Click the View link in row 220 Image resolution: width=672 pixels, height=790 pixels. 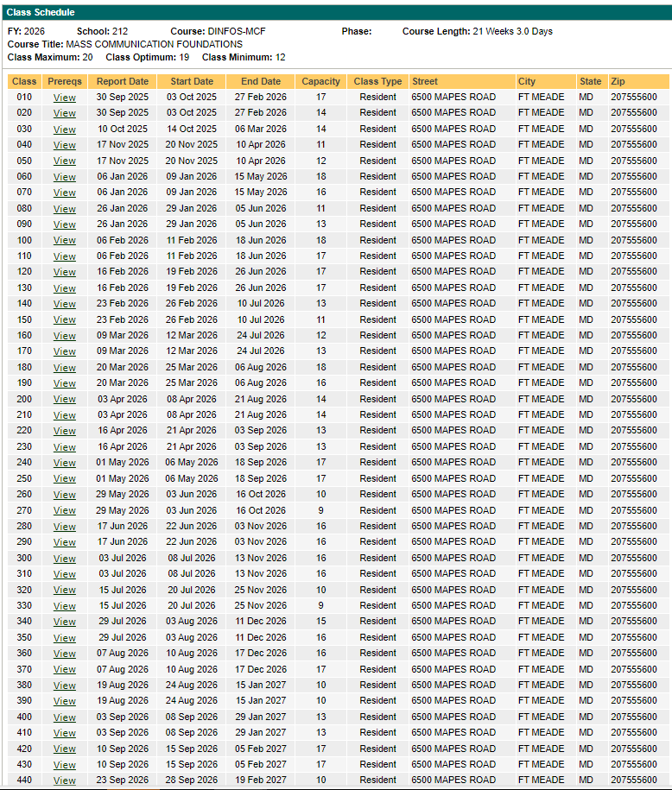point(65,432)
